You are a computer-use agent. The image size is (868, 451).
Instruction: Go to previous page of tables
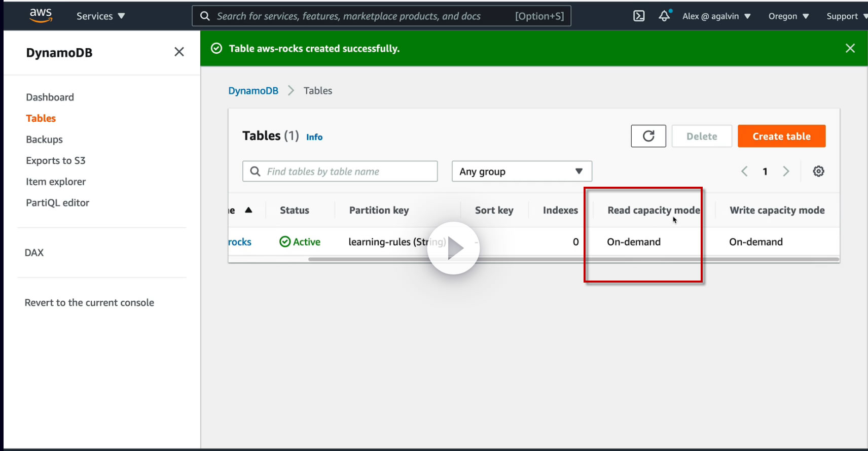[x=744, y=171]
